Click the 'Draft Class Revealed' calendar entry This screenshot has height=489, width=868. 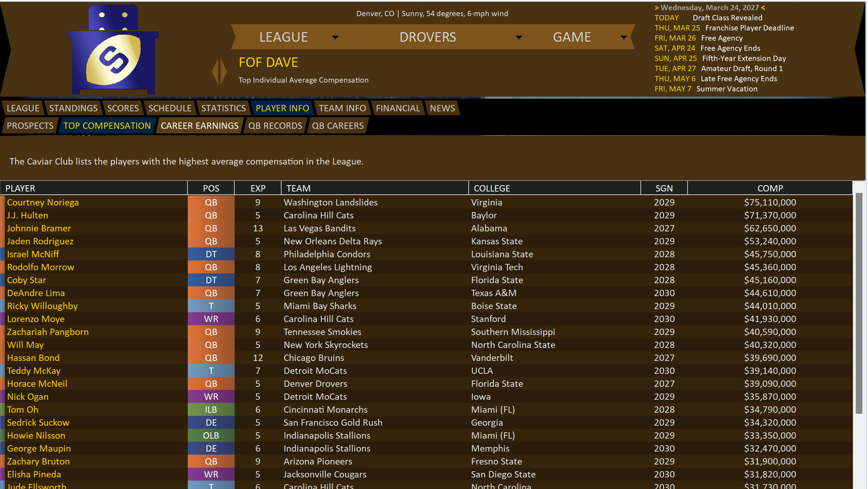click(728, 18)
